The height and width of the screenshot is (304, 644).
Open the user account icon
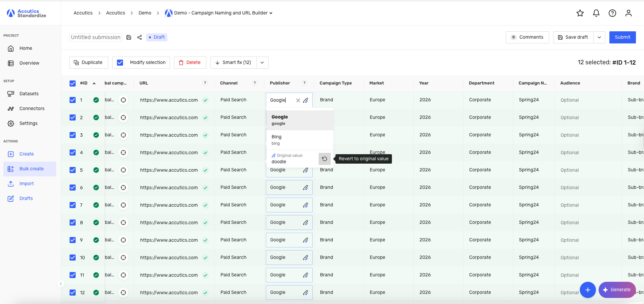coord(628,13)
